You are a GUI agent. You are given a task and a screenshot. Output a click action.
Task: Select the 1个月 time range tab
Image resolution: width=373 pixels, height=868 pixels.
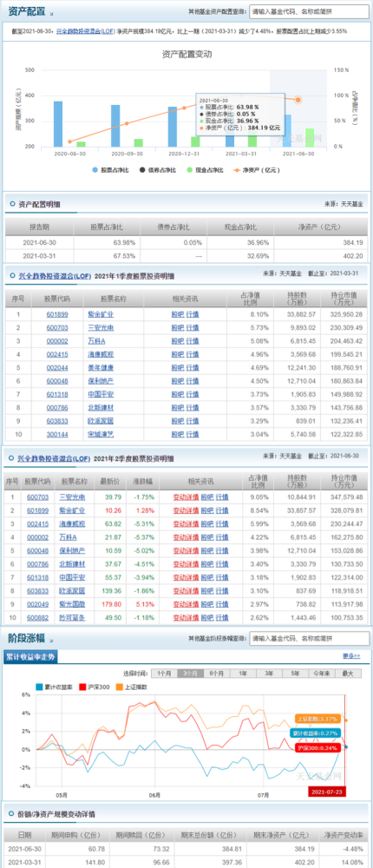pyautogui.click(x=164, y=674)
